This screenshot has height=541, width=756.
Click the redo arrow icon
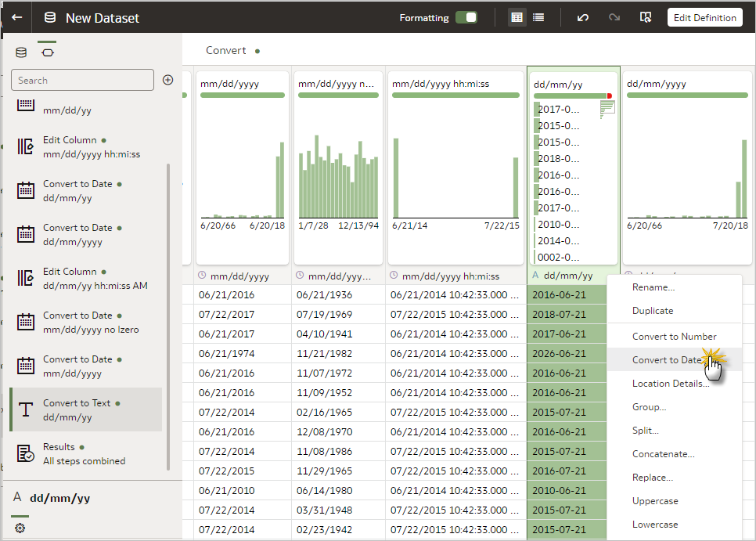pos(614,17)
